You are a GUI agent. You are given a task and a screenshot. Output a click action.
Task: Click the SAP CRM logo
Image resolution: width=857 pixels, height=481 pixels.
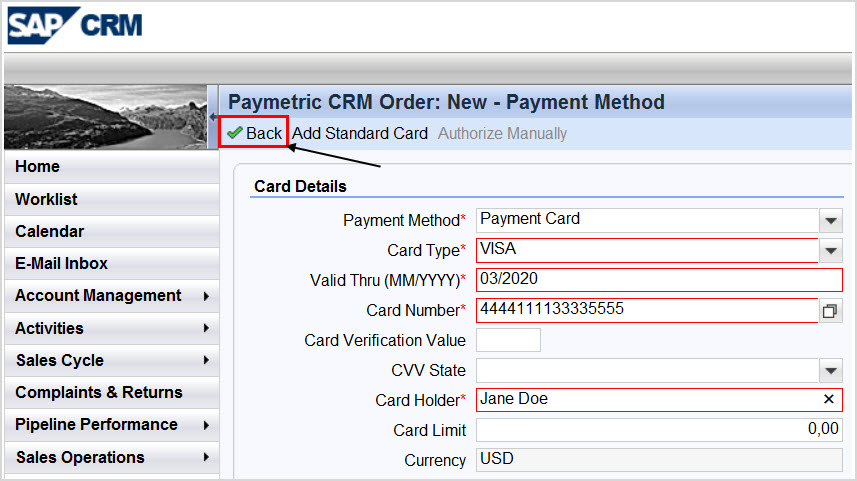(75, 25)
